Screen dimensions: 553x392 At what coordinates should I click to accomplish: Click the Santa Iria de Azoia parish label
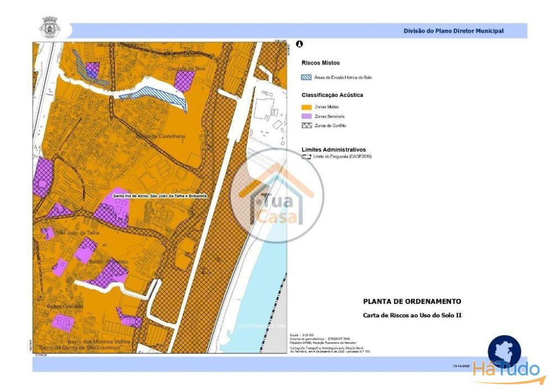click(160, 196)
